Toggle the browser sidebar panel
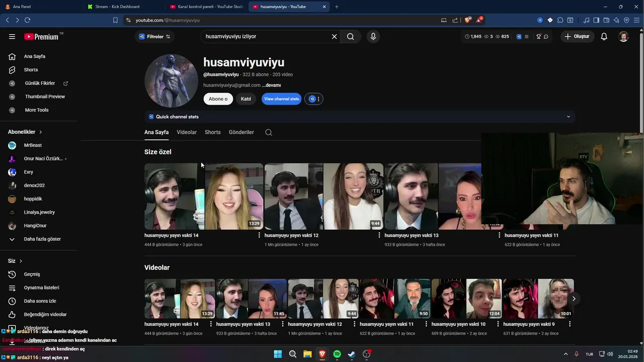The image size is (644, 362). coord(596,20)
